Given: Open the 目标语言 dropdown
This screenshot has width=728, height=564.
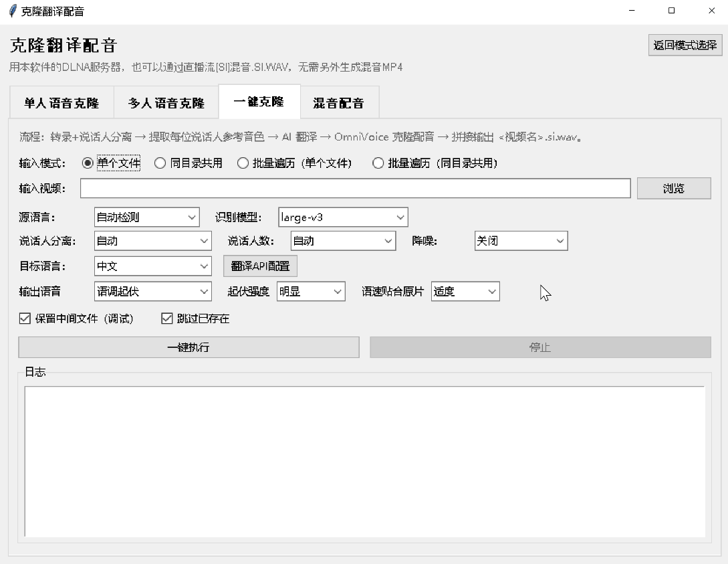Looking at the screenshot, I should coord(152,266).
